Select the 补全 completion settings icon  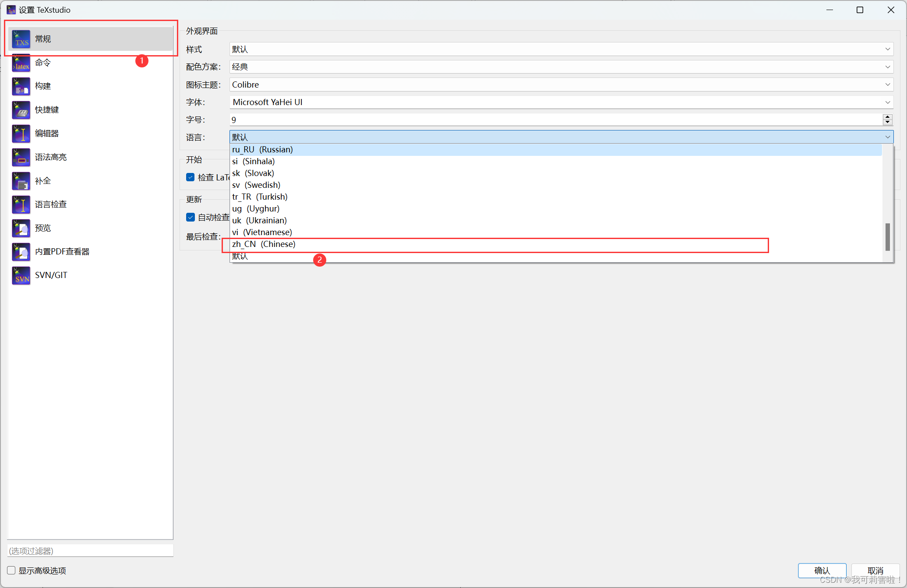click(21, 181)
